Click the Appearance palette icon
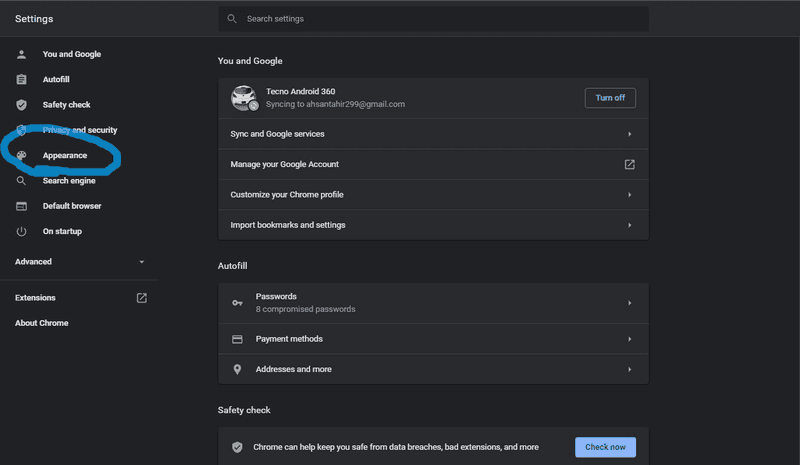This screenshot has width=800, height=465. pos(21,155)
